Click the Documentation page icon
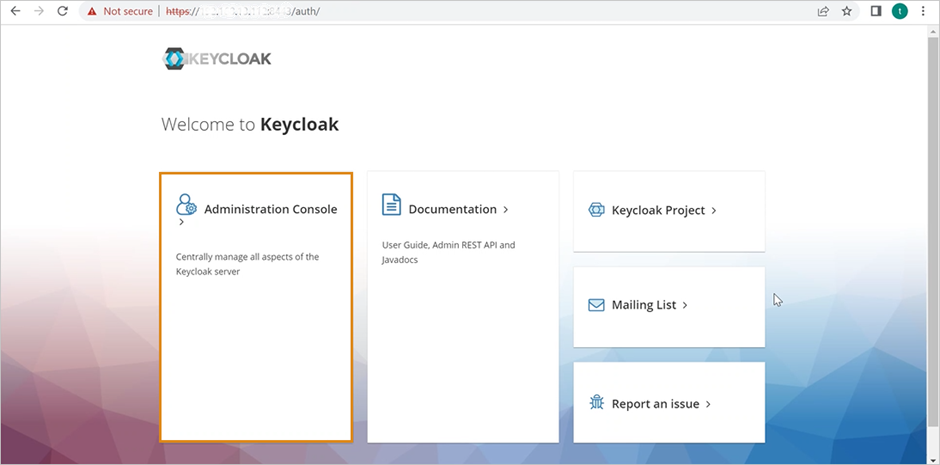 (x=392, y=205)
